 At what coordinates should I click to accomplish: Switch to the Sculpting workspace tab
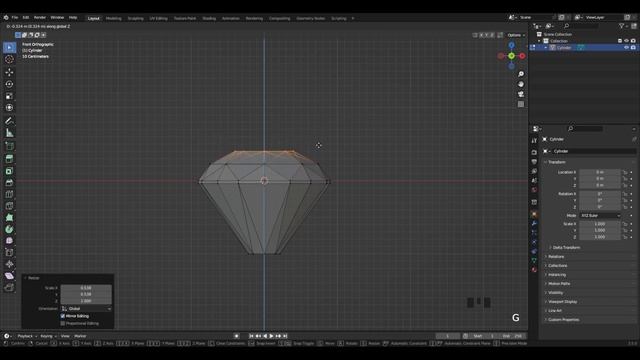[136, 18]
